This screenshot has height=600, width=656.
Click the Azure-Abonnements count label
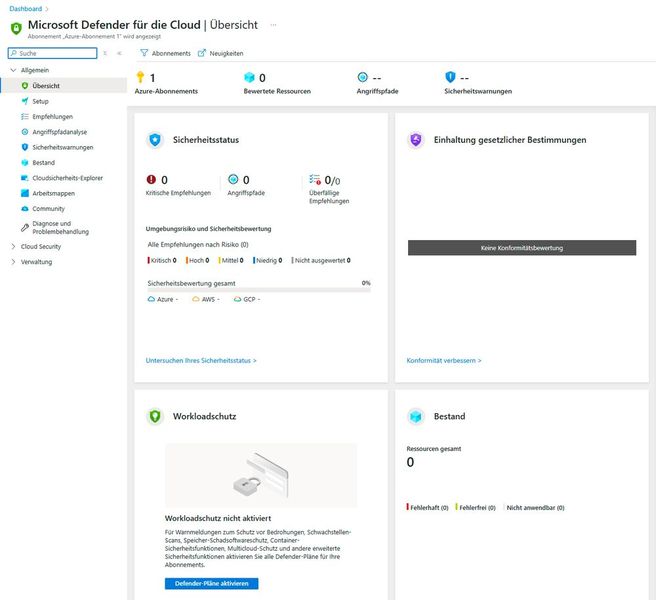tap(166, 91)
